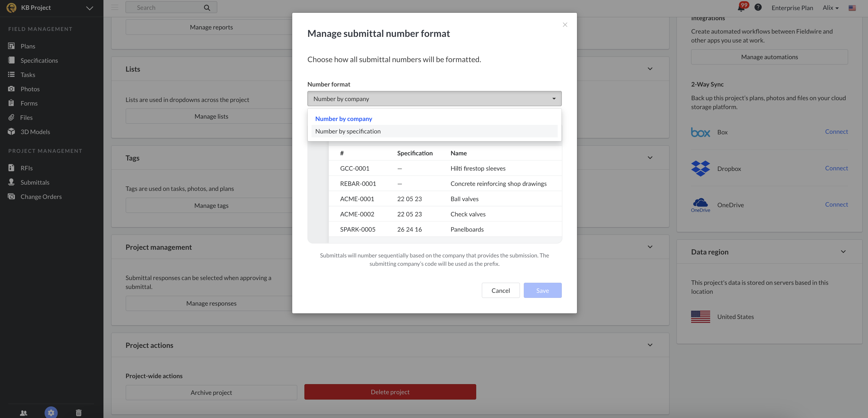Select Number by specification option
The image size is (868, 418).
348,131
